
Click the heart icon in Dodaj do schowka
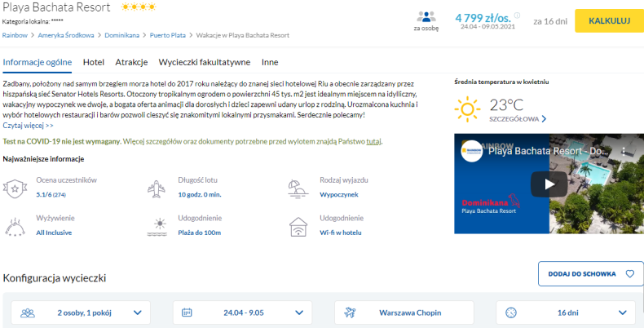[629, 274]
